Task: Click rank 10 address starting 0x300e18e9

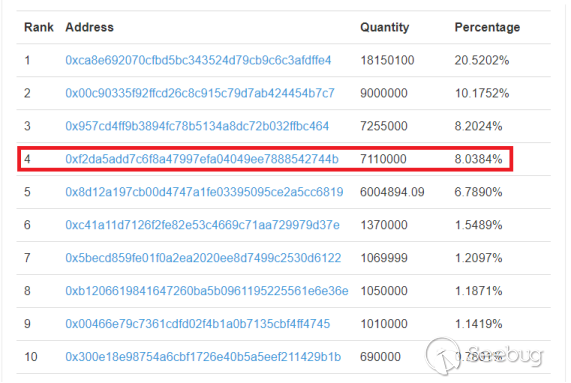Action: point(203,357)
